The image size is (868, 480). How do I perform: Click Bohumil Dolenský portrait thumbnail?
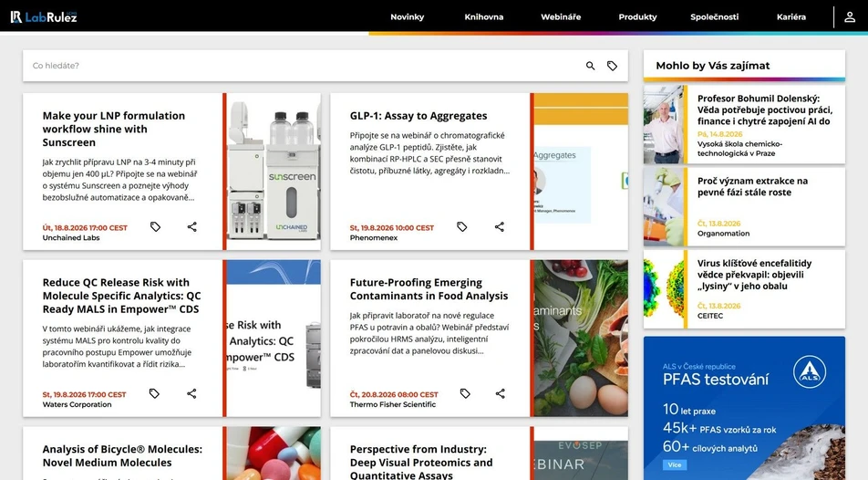point(663,124)
